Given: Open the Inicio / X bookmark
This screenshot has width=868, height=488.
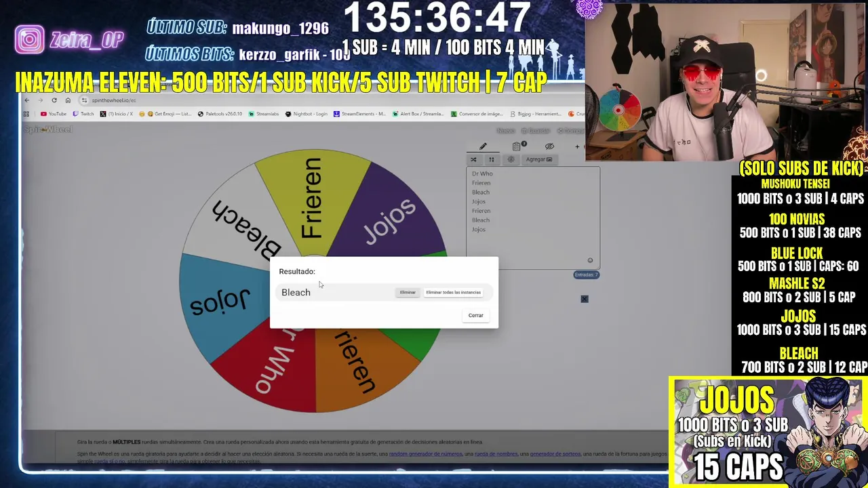Looking at the screenshot, I should tap(117, 114).
